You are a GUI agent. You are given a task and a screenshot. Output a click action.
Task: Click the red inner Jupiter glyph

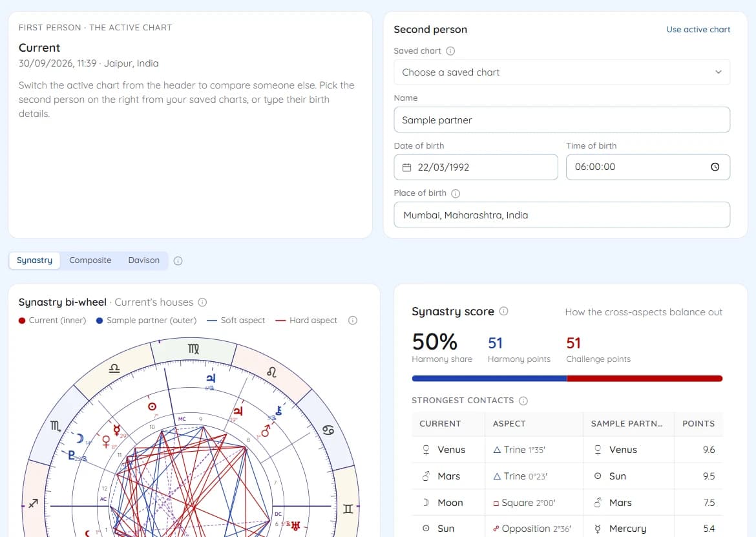pyautogui.click(x=238, y=411)
